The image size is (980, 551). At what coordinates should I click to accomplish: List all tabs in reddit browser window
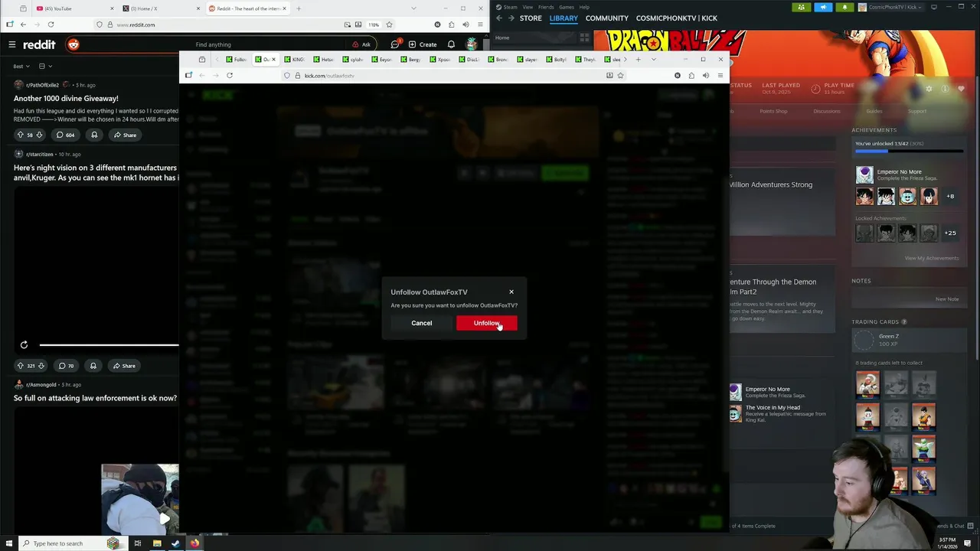414,8
